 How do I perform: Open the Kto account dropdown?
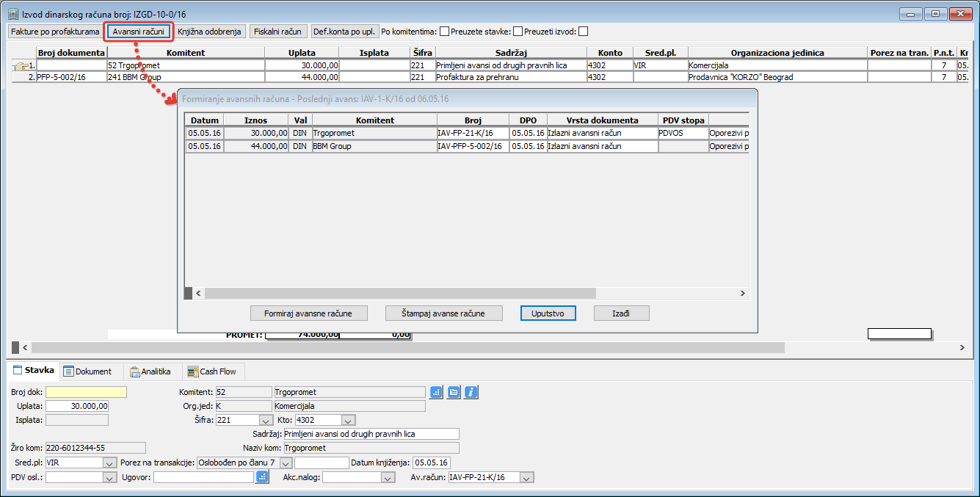pos(349,420)
